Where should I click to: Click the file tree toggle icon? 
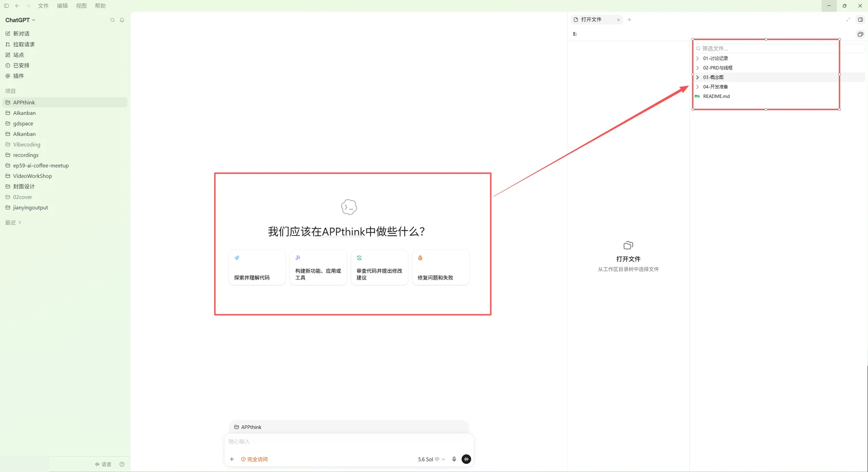click(860, 34)
